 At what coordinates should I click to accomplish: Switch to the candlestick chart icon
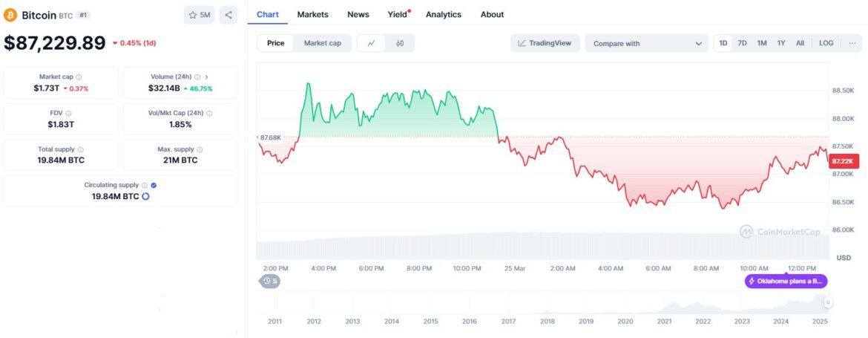[400, 43]
